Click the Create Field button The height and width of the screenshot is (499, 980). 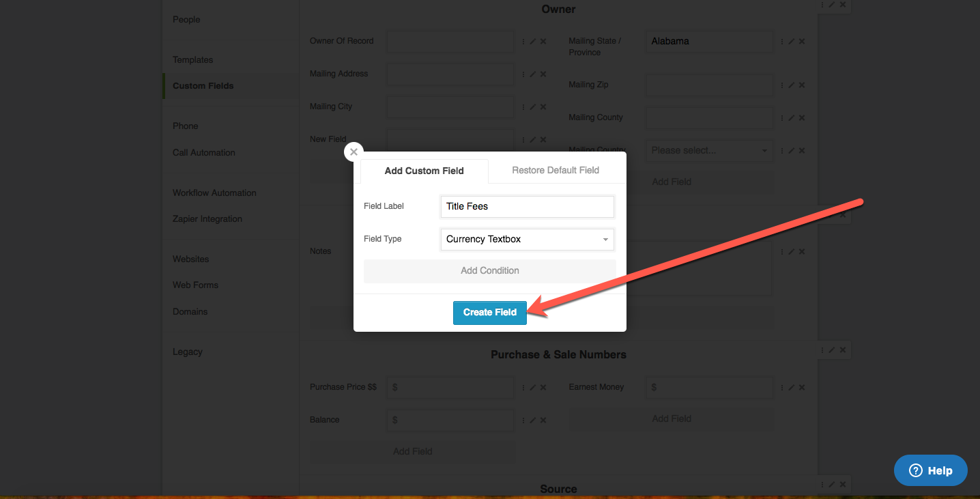click(490, 313)
